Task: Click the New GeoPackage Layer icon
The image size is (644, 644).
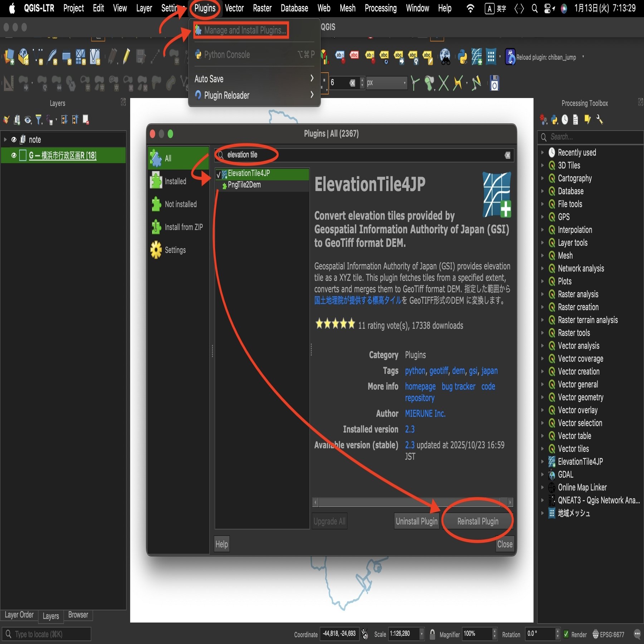Action: pos(24,57)
